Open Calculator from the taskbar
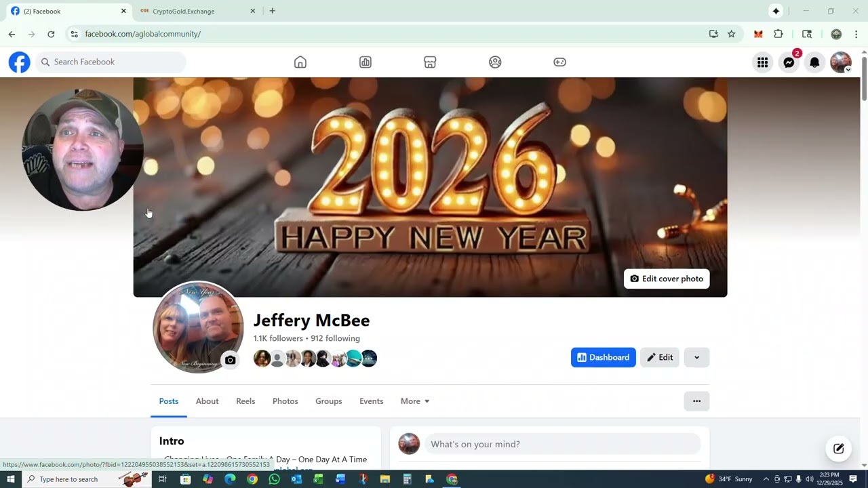868x488 pixels. [x=407, y=479]
